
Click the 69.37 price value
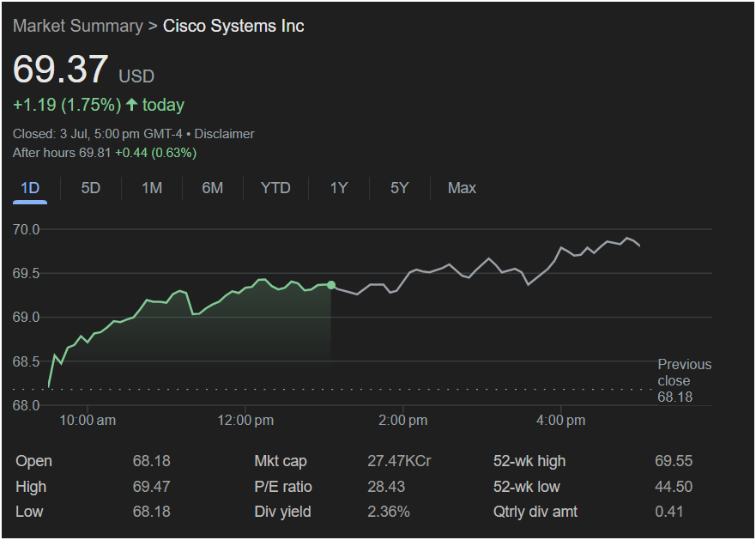pos(60,69)
